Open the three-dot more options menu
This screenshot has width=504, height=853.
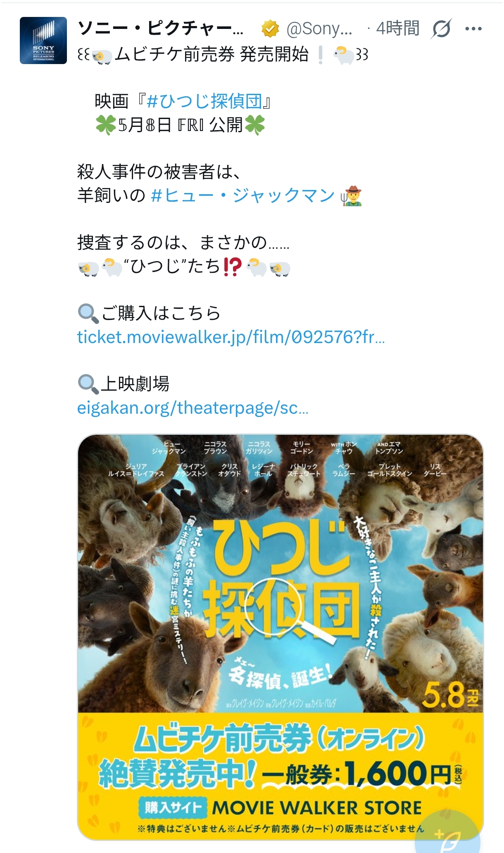click(473, 29)
